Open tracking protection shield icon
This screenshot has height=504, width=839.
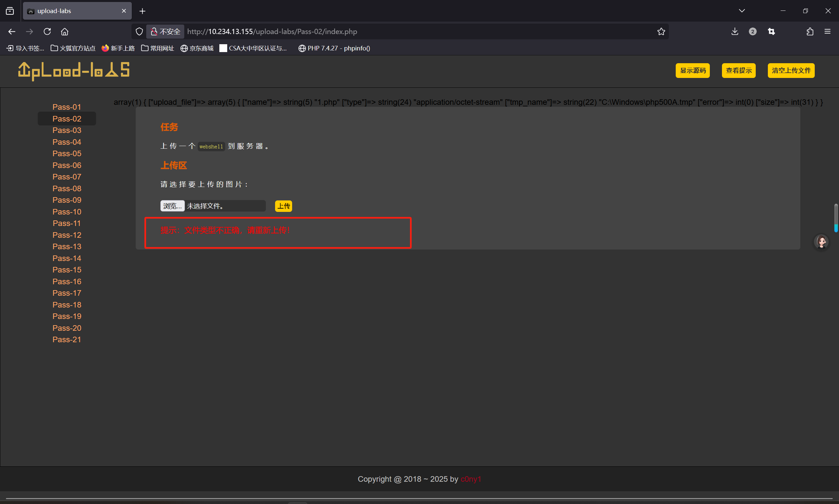click(139, 31)
